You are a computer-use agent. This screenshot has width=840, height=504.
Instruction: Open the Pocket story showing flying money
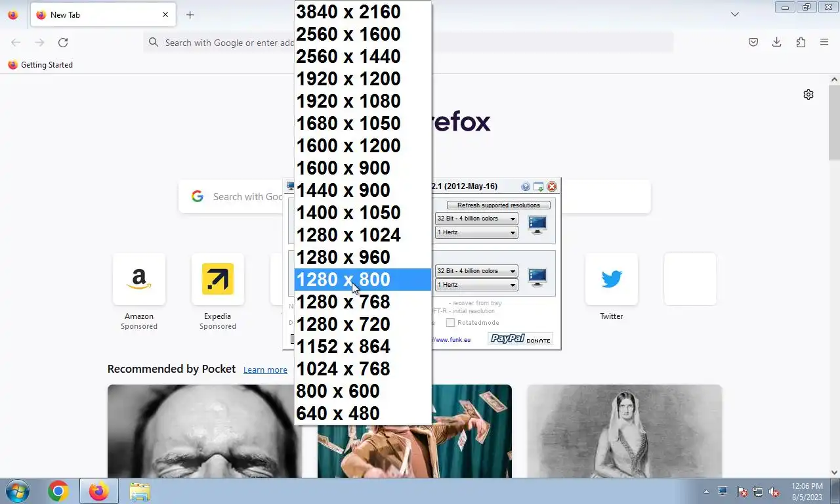click(415, 431)
